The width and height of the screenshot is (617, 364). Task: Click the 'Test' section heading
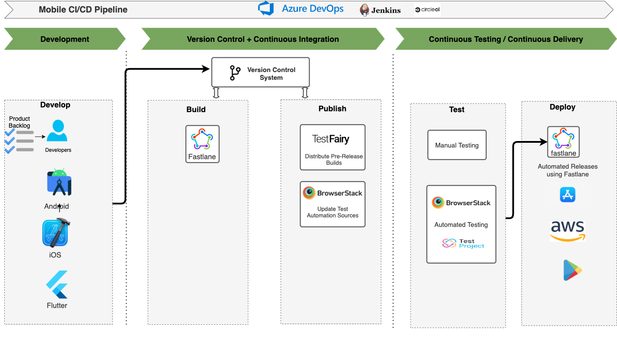tap(457, 110)
